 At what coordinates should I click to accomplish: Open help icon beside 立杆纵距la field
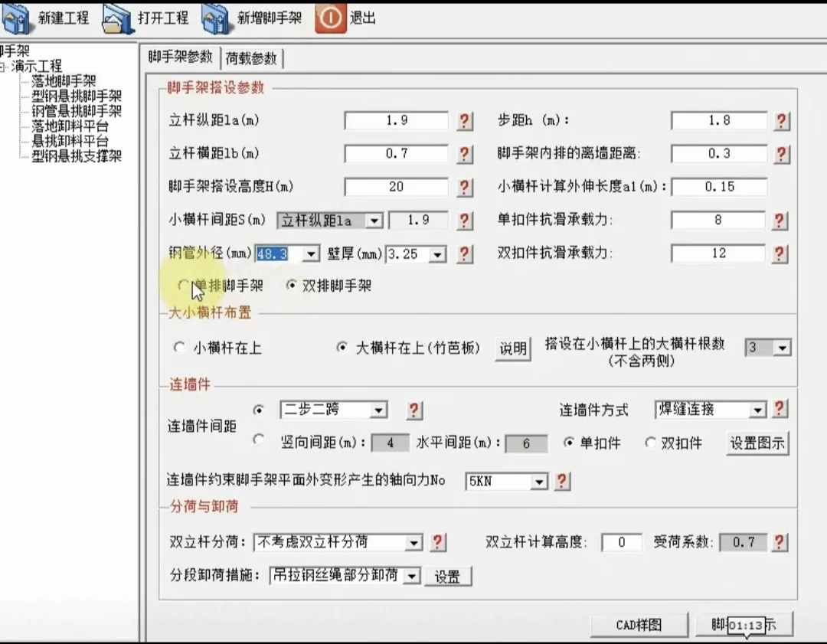point(465,120)
